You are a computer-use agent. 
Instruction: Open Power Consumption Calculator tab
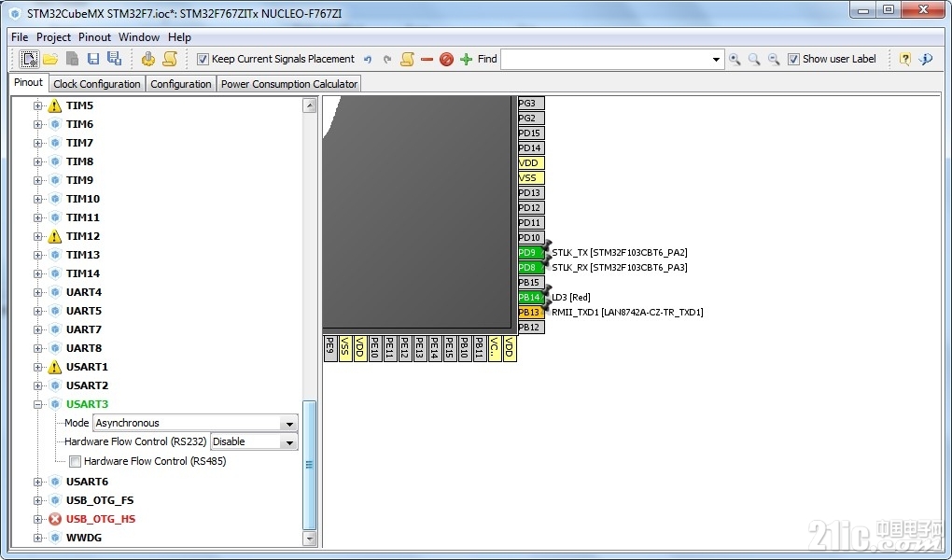click(x=289, y=84)
